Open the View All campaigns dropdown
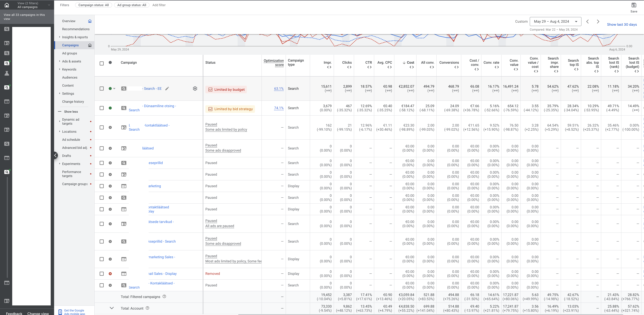The height and width of the screenshot is (315, 644). point(49,5)
